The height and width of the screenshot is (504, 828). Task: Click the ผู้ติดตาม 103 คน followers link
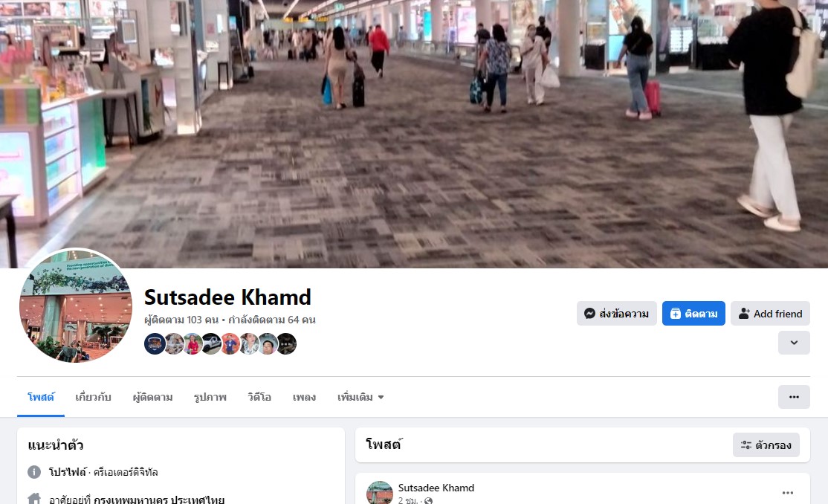click(x=181, y=320)
